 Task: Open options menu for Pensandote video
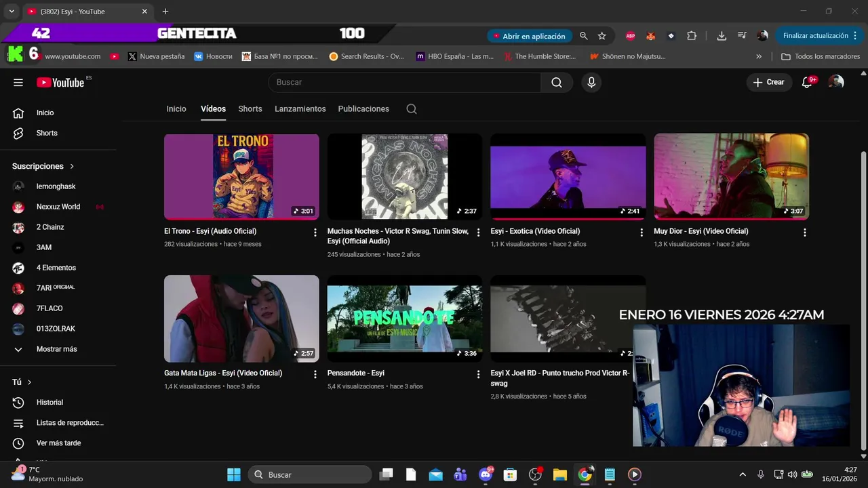[478, 374]
